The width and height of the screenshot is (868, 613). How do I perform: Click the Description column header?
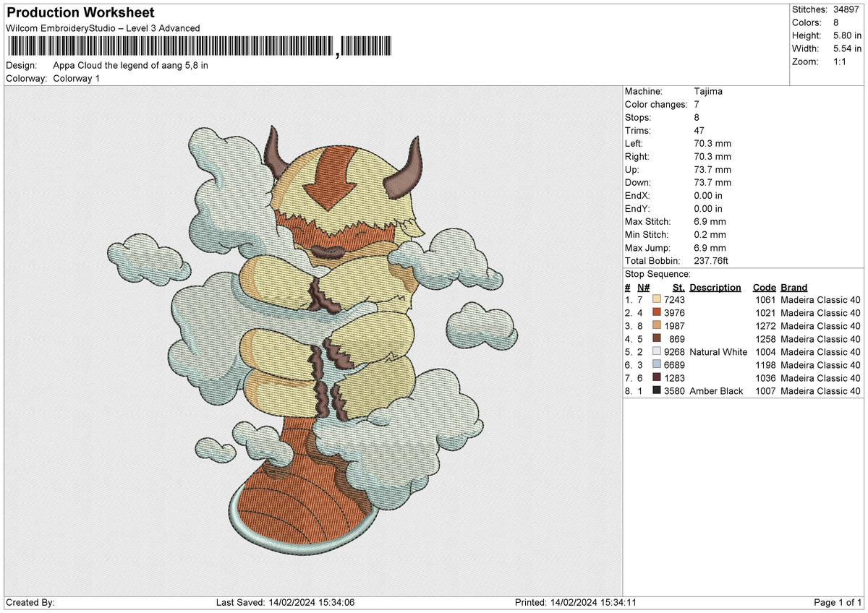[x=715, y=287]
